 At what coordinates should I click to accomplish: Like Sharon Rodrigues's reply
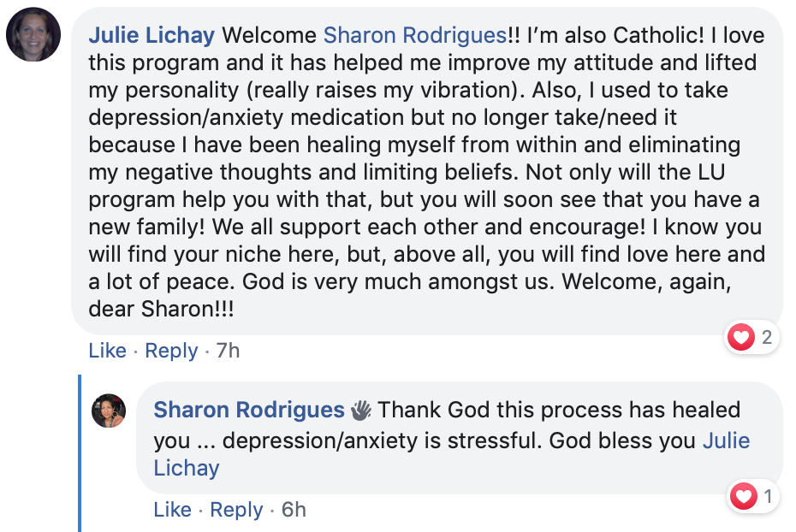(x=173, y=510)
